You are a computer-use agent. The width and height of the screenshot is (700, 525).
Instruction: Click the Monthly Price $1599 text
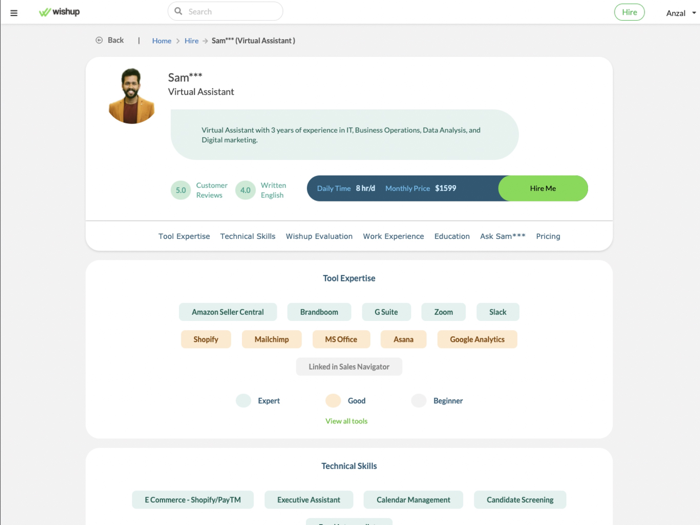pos(421,188)
